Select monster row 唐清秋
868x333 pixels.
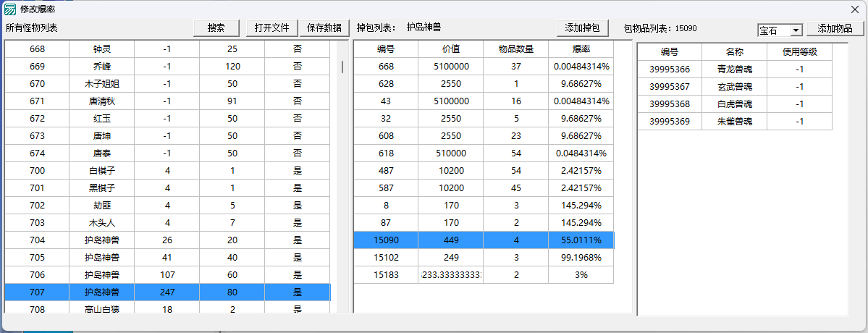(x=101, y=101)
